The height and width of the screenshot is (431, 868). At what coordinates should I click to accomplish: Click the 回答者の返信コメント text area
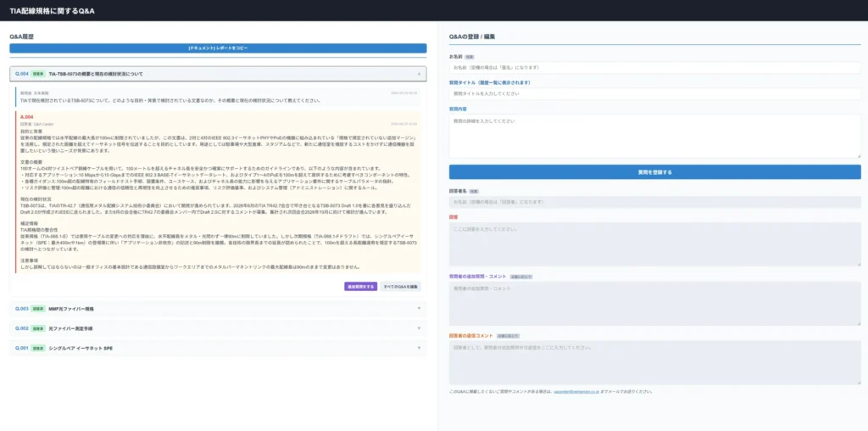(655, 362)
